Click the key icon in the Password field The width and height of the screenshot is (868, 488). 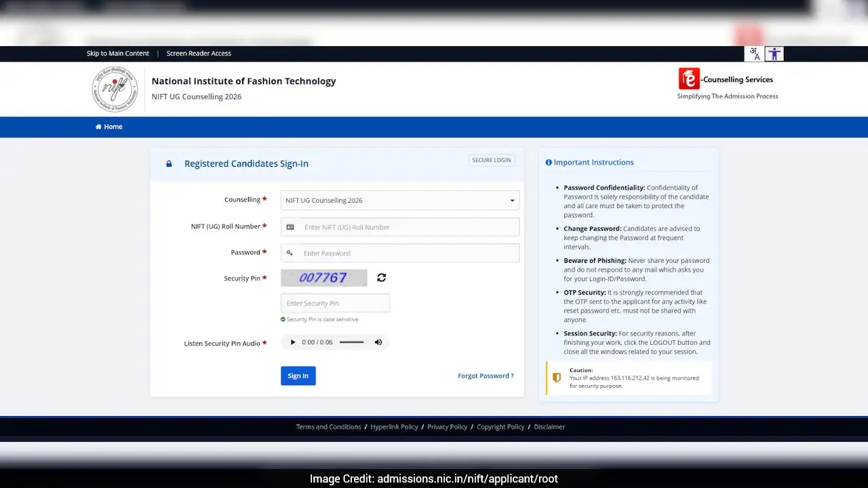coord(290,253)
